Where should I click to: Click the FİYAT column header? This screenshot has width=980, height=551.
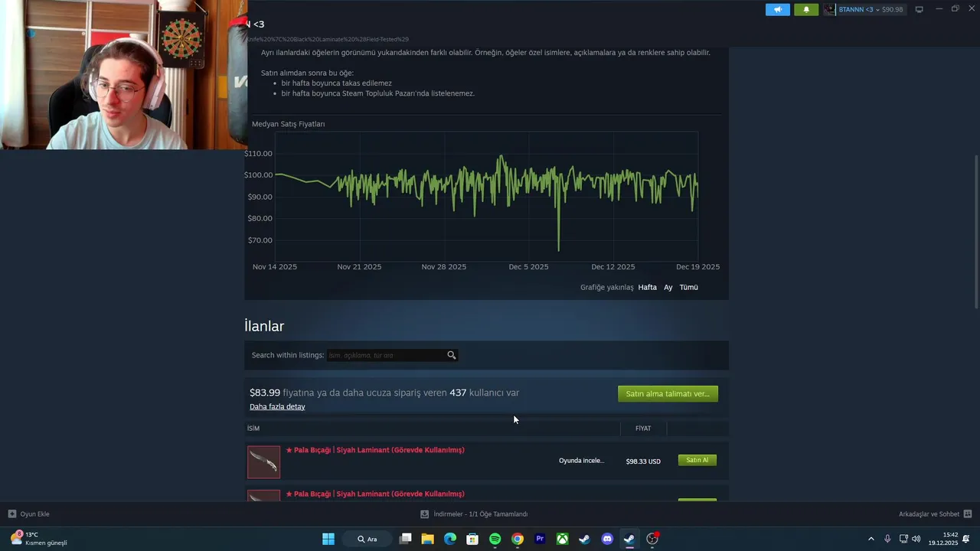point(643,429)
